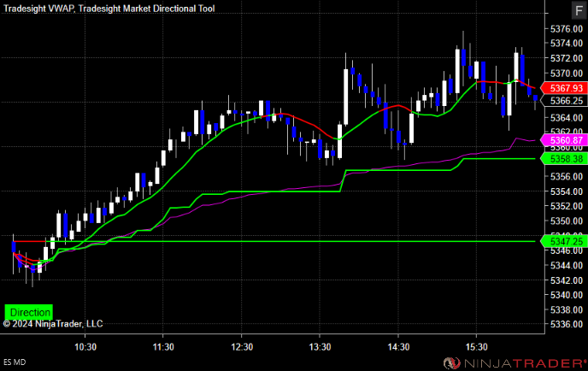Click the Tradesight VWAP indicator title text
The height and width of the screenshot is (371, 588).
click(x=109, y=9)
